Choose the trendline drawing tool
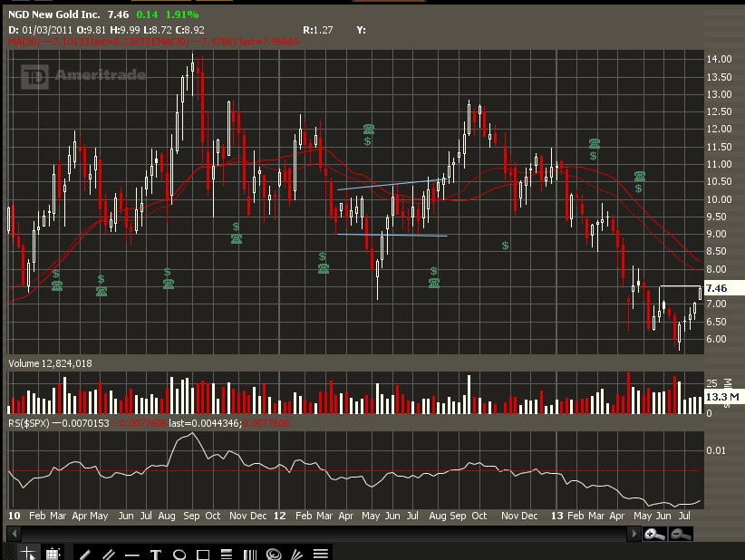 (x=85, y=554)
